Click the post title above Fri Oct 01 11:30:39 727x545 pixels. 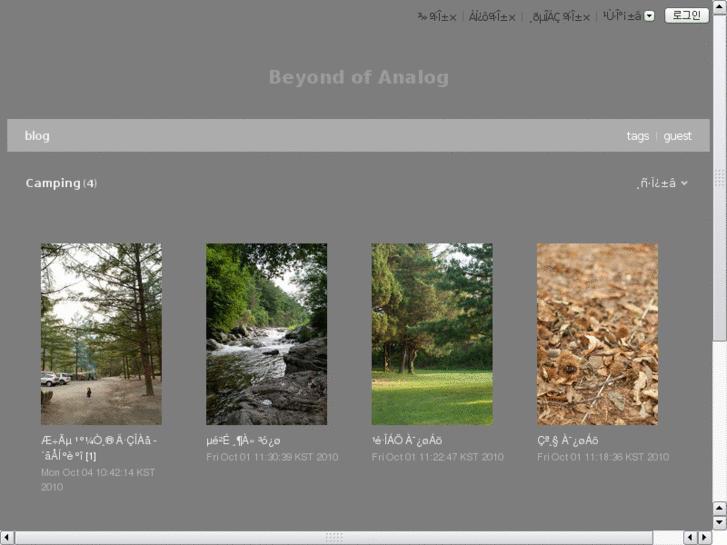pos(243,441)
